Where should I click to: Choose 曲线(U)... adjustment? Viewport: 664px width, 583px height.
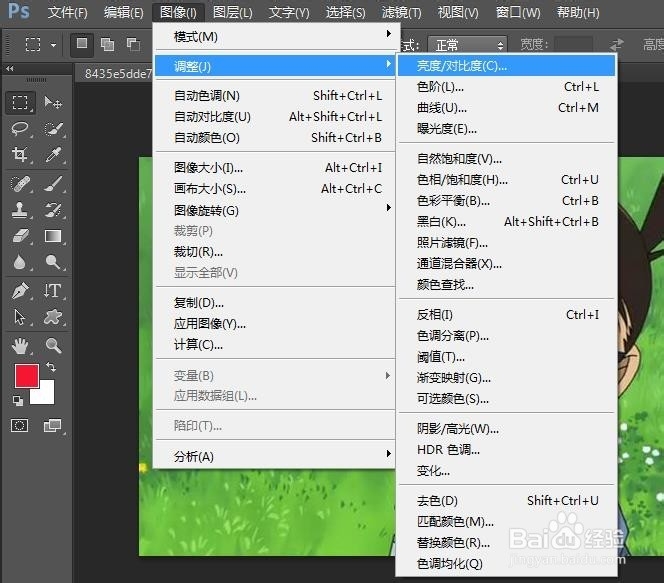pos(506,108)
